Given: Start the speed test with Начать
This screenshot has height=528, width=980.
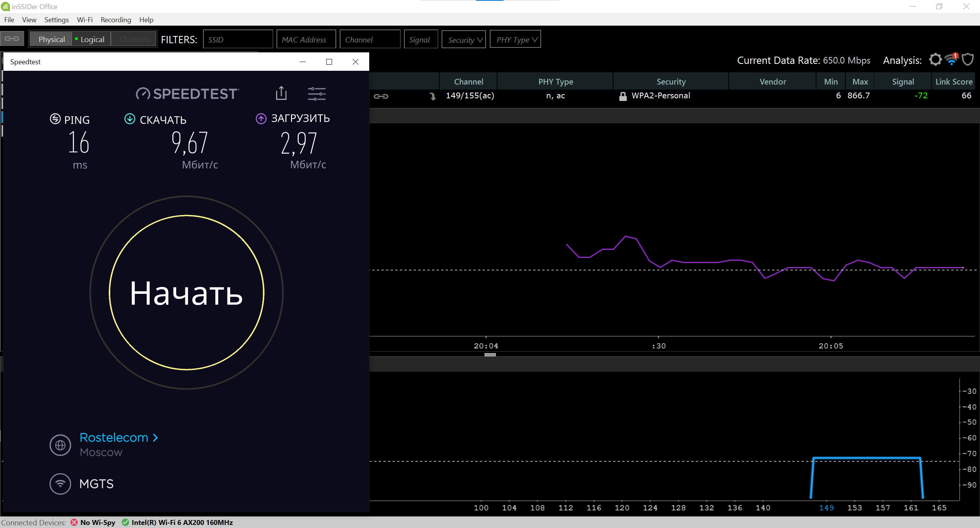Looking at the screenshot, I should (187, 293).
